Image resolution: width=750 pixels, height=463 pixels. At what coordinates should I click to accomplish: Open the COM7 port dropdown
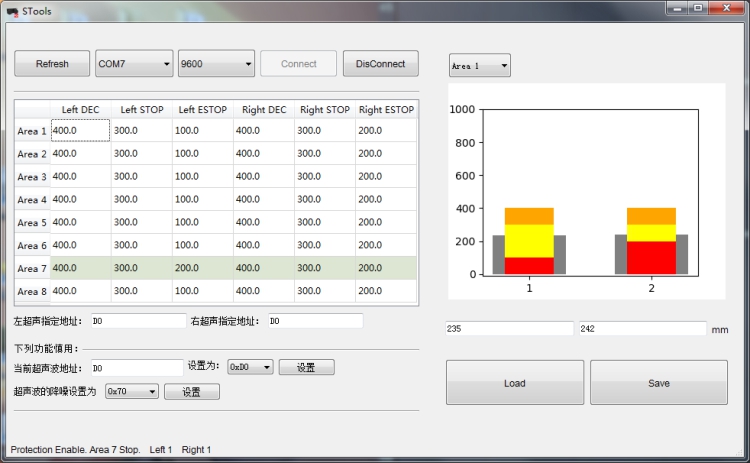coord(134,64)
